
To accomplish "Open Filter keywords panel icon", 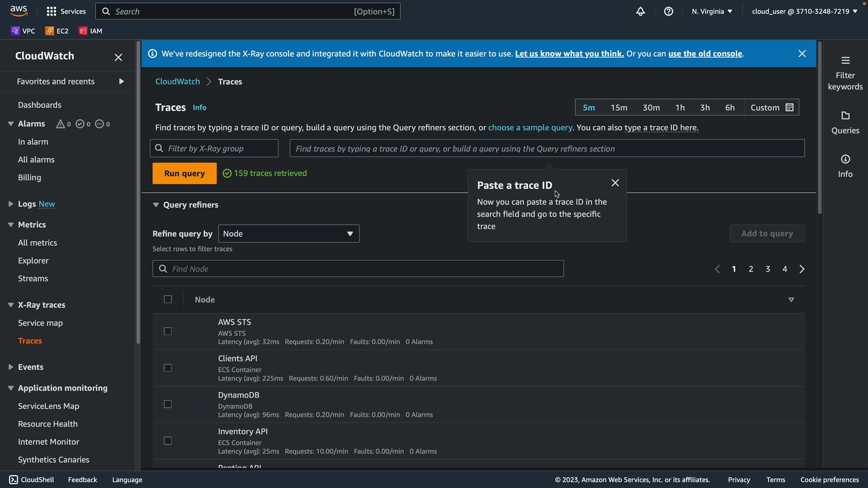I will coord(845,61).
